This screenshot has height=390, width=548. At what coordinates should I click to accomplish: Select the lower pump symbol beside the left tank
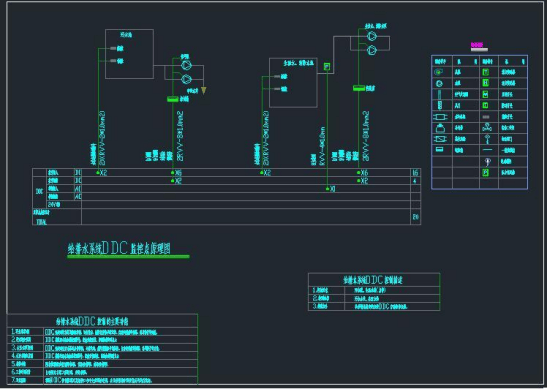point(186,79)
